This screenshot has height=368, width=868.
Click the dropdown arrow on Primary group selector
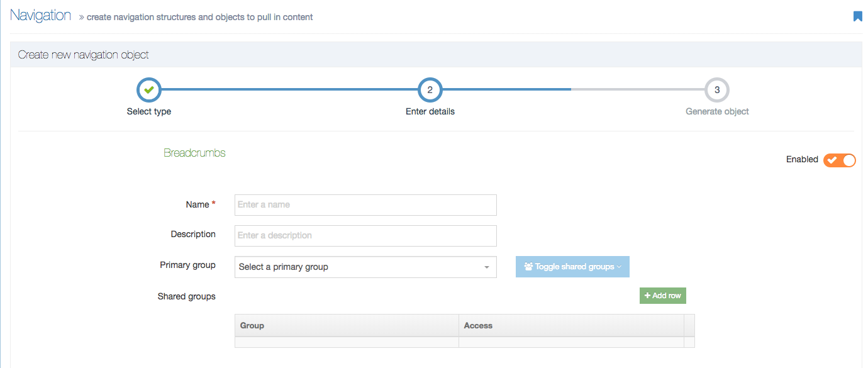487,267
